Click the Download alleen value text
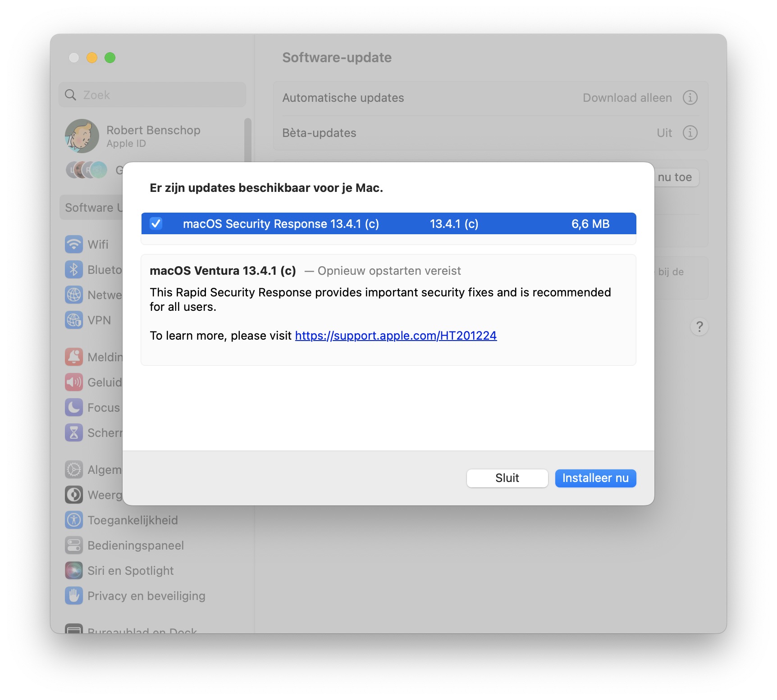 click(627, 98)
